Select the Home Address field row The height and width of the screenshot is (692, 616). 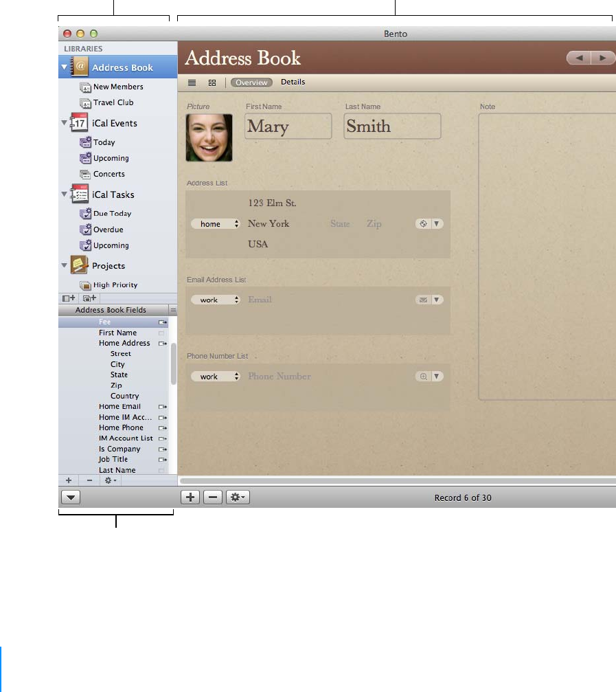(x=114, y=344)
